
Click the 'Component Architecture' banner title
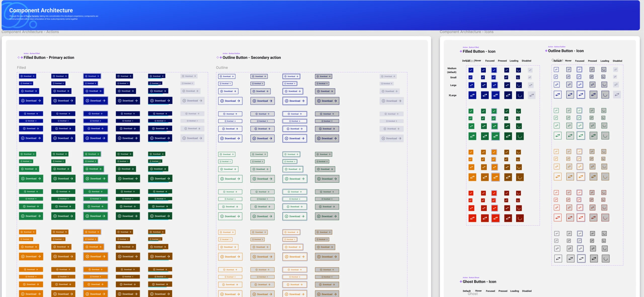click(x=41, y=10)
